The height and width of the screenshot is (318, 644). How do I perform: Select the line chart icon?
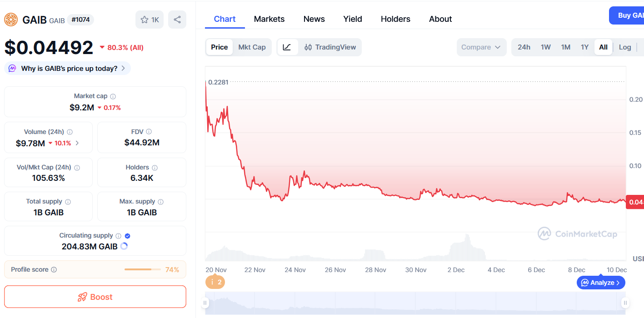287,47
